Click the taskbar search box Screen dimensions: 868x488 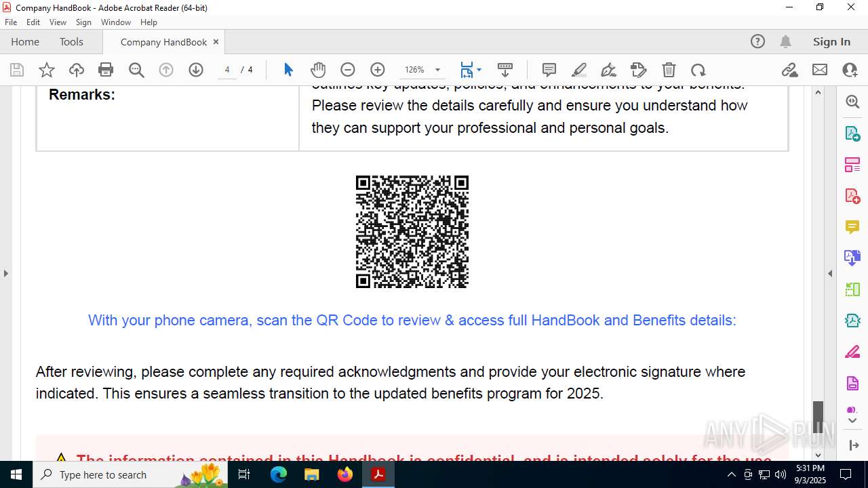click(x=130, y=474)
